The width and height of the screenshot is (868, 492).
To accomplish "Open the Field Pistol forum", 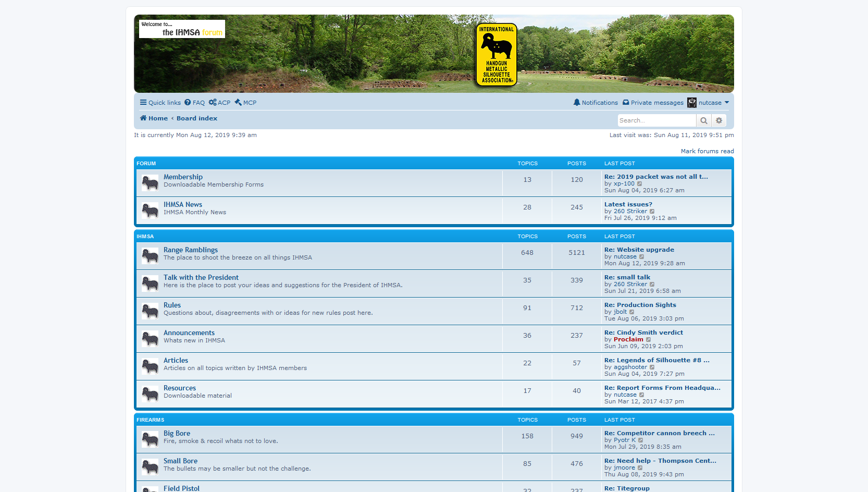I will (x=181, y=488).
